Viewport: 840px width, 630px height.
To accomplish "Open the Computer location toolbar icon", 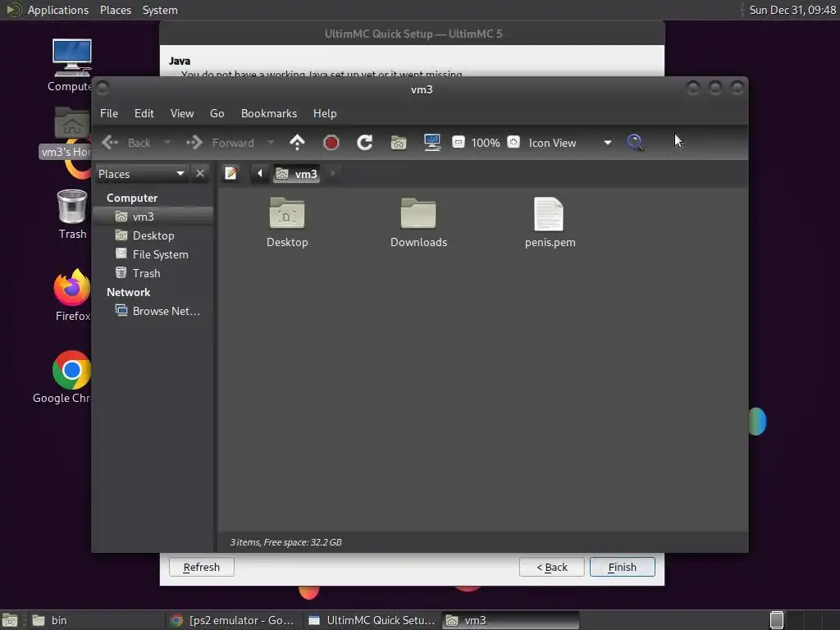I will pyautogui.click(x=431, y=143).
